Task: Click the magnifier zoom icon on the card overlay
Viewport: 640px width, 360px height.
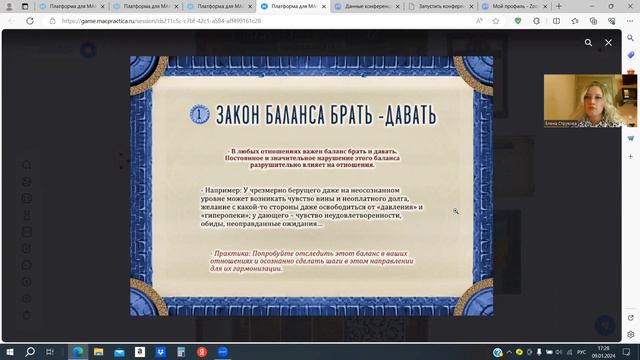Action: (x=588, y=42)
